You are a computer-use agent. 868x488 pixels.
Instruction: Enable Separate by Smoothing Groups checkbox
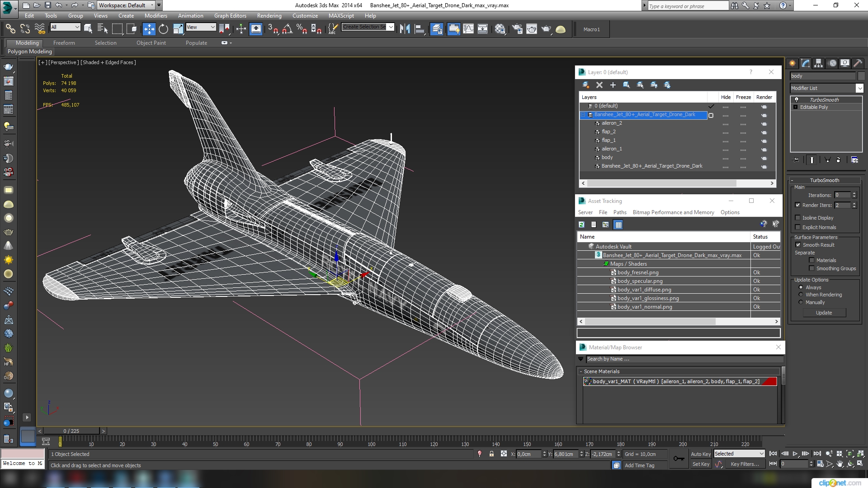point(811,268)
